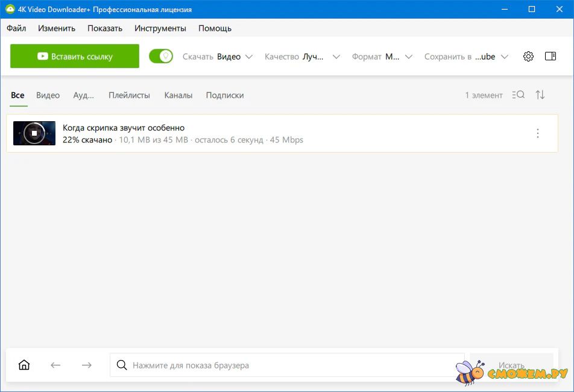Expand the Формат dropdown
574x392 pixels.
point(382,57)
